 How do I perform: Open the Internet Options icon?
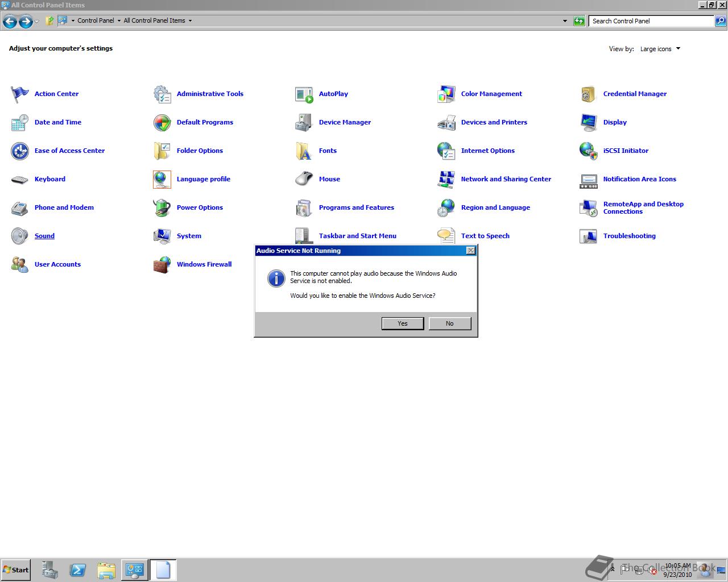tap(446, 151)
